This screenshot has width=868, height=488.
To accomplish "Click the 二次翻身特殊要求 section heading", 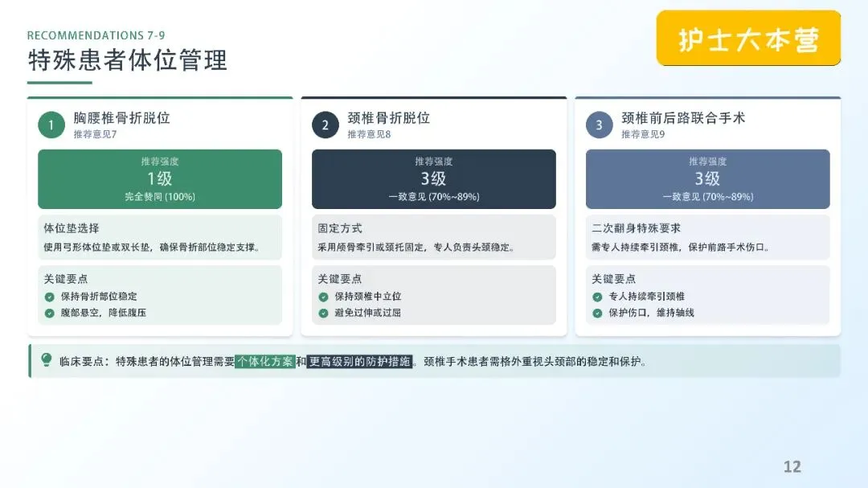I will click(x=636, y=228).
